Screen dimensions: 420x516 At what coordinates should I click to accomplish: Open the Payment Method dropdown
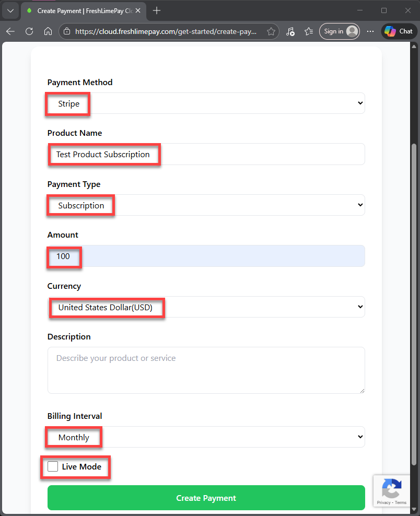tap(206, 103)
